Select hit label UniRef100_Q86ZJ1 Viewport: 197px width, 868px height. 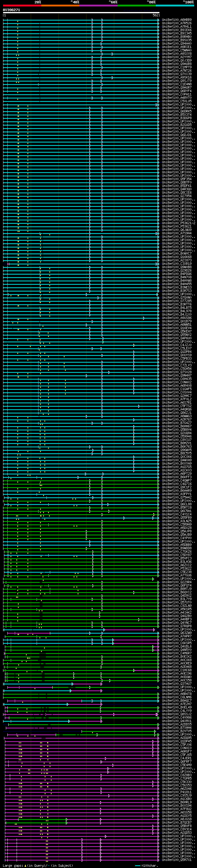coord(177,413)
